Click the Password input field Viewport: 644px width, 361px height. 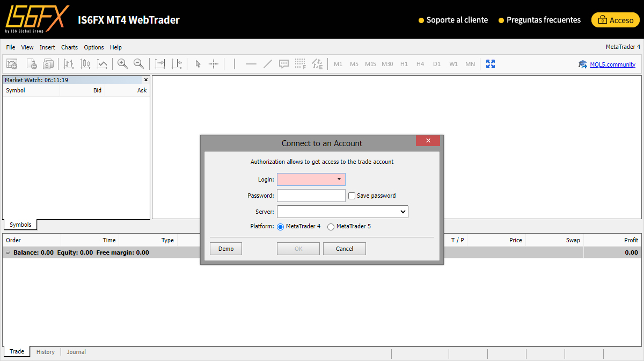pyautogui.click(x=311, y=196)
